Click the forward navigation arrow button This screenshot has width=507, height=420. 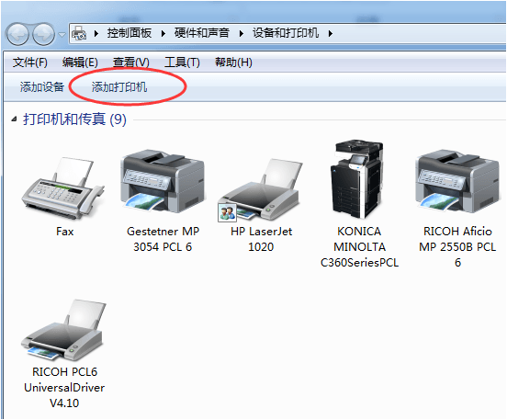[x=43, y=34]
